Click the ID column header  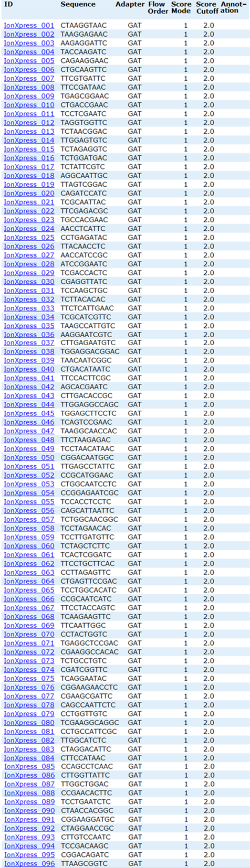tap(8, 4)
